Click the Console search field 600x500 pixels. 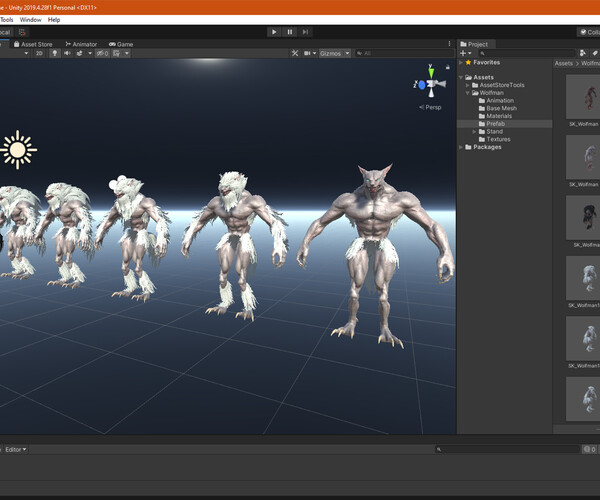[x=507, y=450]
